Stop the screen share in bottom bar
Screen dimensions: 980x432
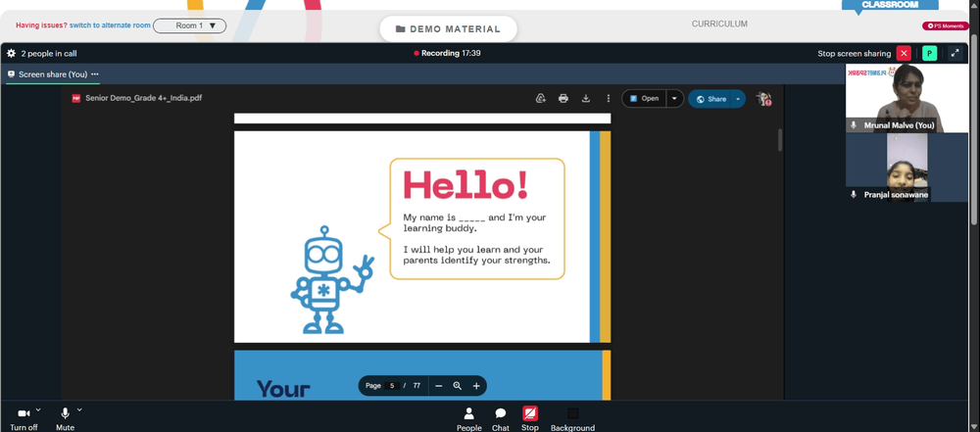pyautogui.click(x=530, y=418)
